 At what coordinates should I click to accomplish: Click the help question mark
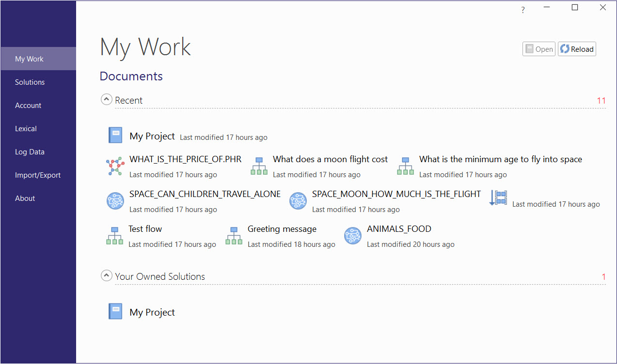(x=523, y=10)
